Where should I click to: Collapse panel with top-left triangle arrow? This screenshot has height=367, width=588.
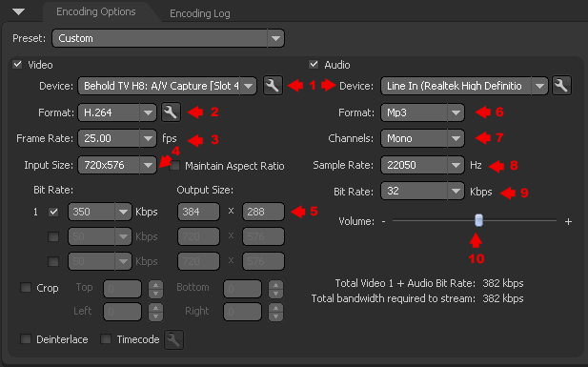pyautogui.click(x=18, y=12)
